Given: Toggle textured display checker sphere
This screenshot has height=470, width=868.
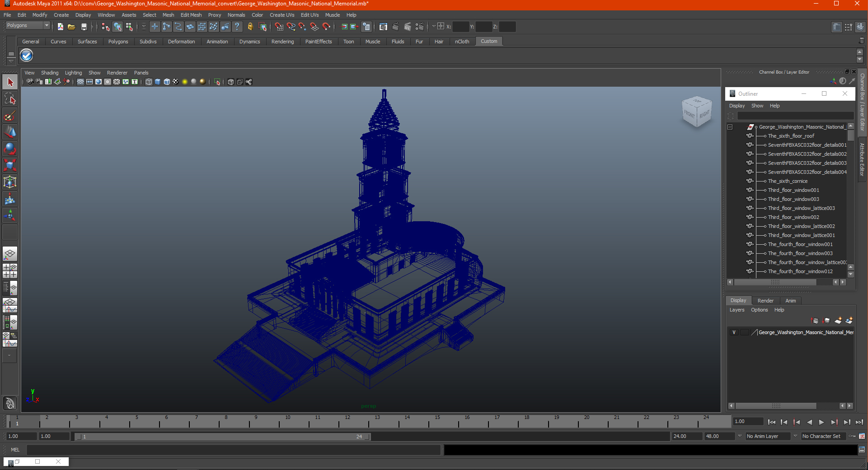Looking at the screenshot, I should coord(176,82).
